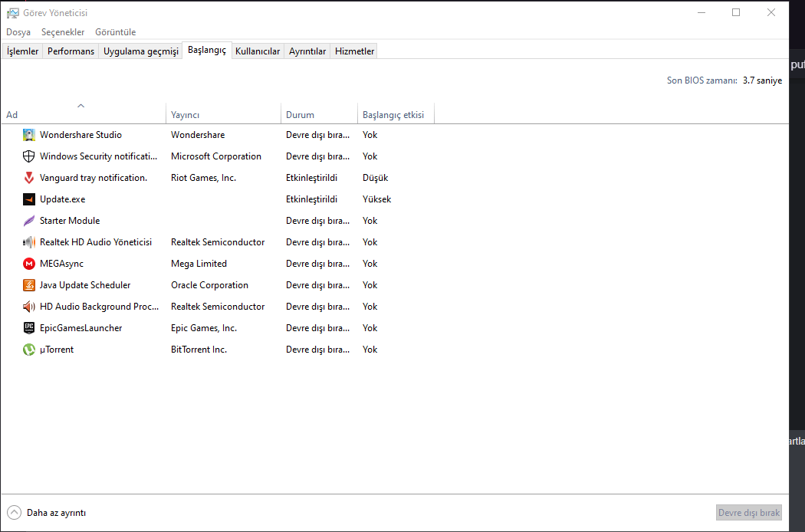The width and height of the screenshot is (805, 532).
Task: Click the HD Audio Background Process speaker icon
Action: [x=29, y=307]
